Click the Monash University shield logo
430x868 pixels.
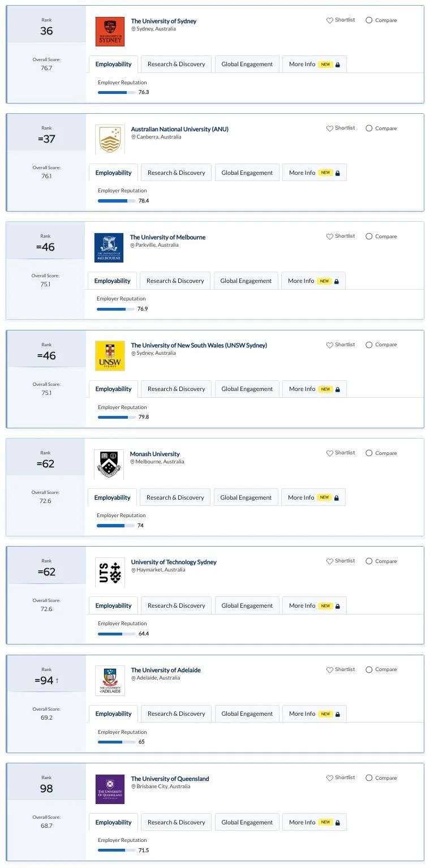pos(109,465)
